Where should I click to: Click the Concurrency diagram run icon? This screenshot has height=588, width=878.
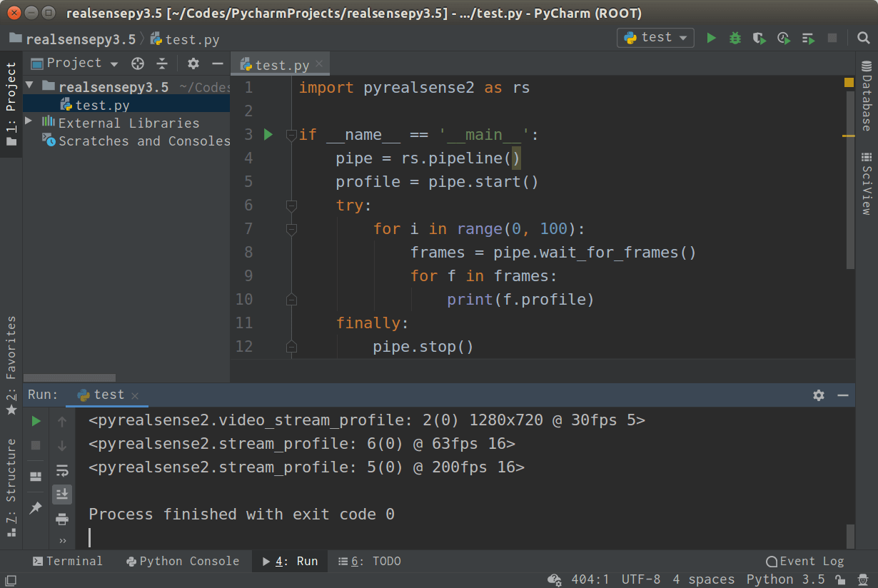[x=808, y=38]
